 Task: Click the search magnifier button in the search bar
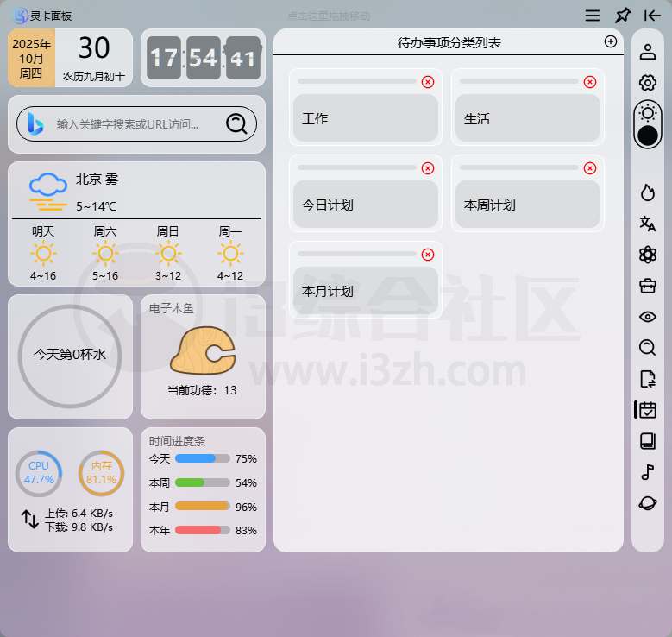pyautogui.click(x=236, y=124)
